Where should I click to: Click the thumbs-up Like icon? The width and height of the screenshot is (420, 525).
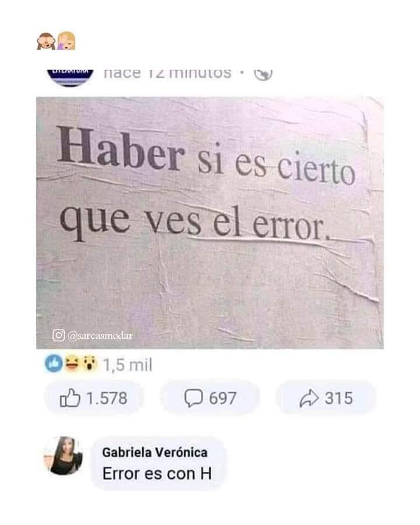pos(70,397)
